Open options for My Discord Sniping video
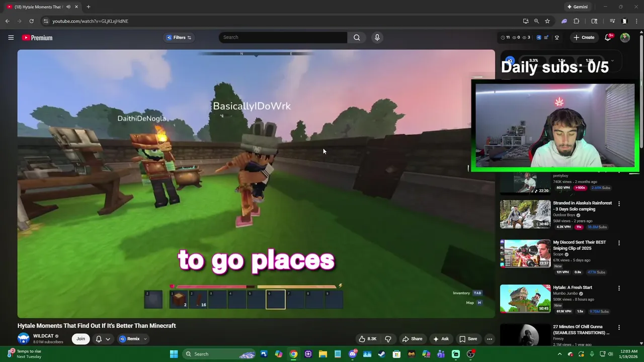644x362 pixels. point(619,243)
